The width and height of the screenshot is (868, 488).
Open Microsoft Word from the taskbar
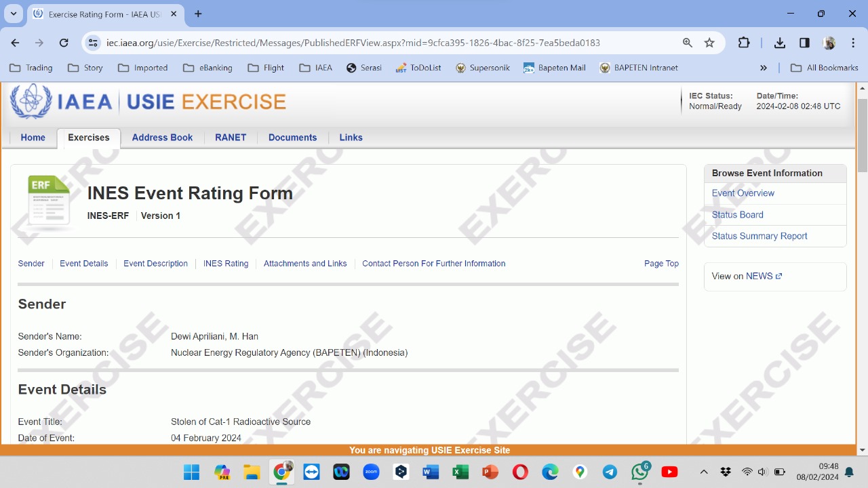coord(431,472)
